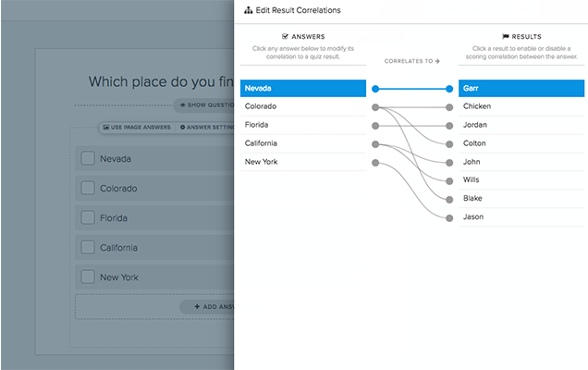Image resolution: width=588 pixels, height=370 pixels.
Task: Click the blue connector dot beside Nevada
Action: coord(375,89)
